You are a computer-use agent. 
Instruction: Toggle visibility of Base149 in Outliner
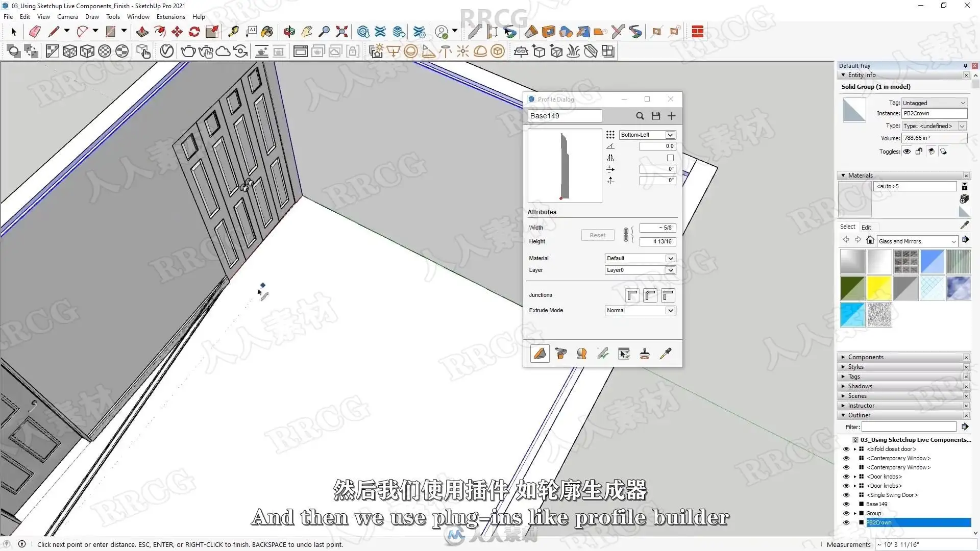tap(846, 505)
